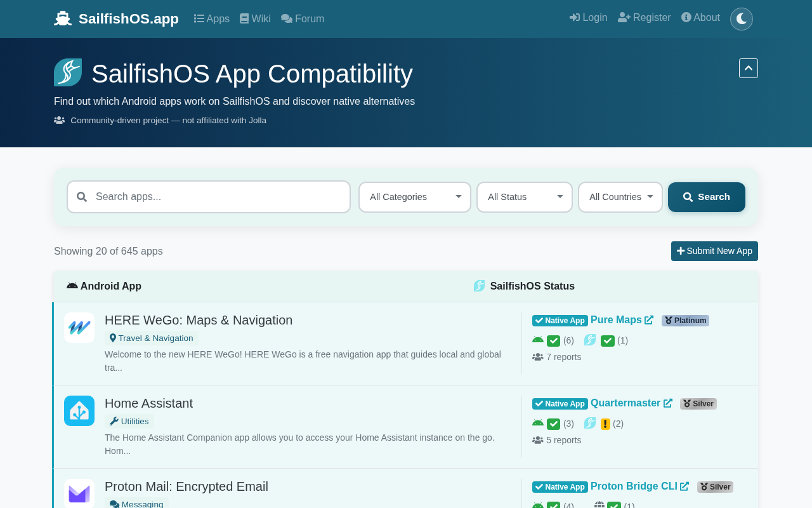Open the Login page
Screen dimensions: 812x508
[588, 18]
